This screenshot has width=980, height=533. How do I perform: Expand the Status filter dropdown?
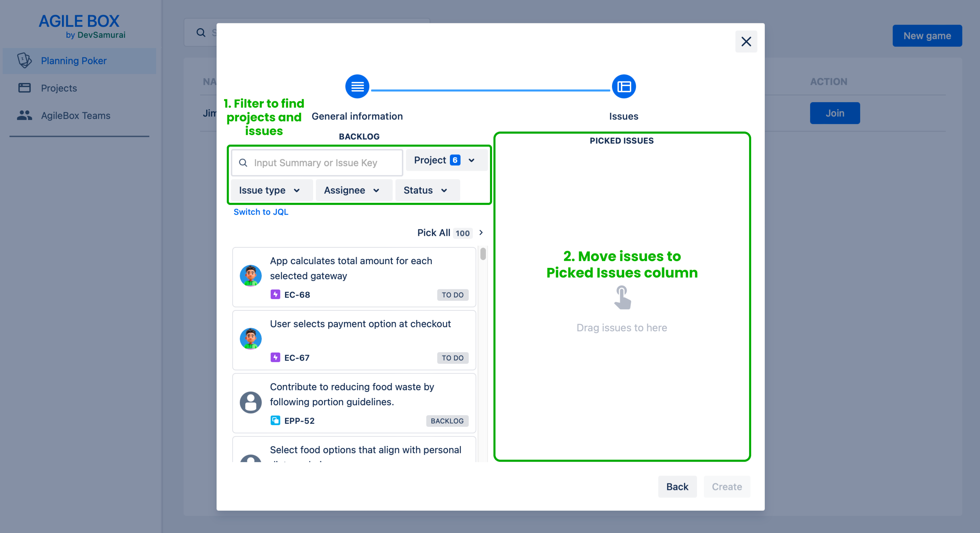point(426,190)
